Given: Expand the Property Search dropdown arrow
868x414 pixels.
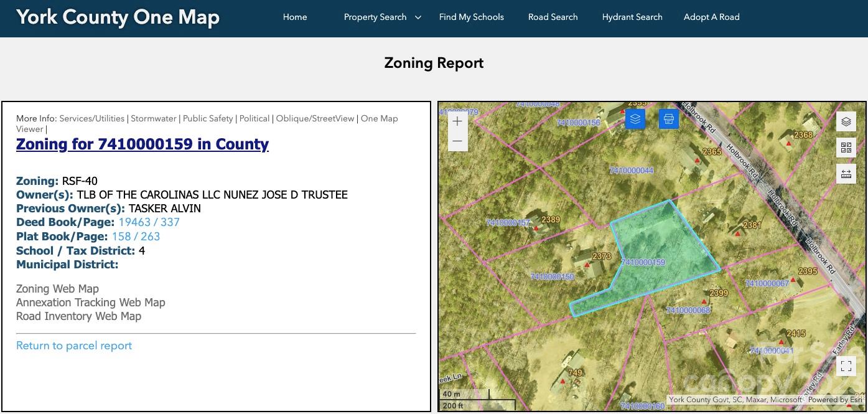Looking at the screenshot, I should click(x=418, y=17).
